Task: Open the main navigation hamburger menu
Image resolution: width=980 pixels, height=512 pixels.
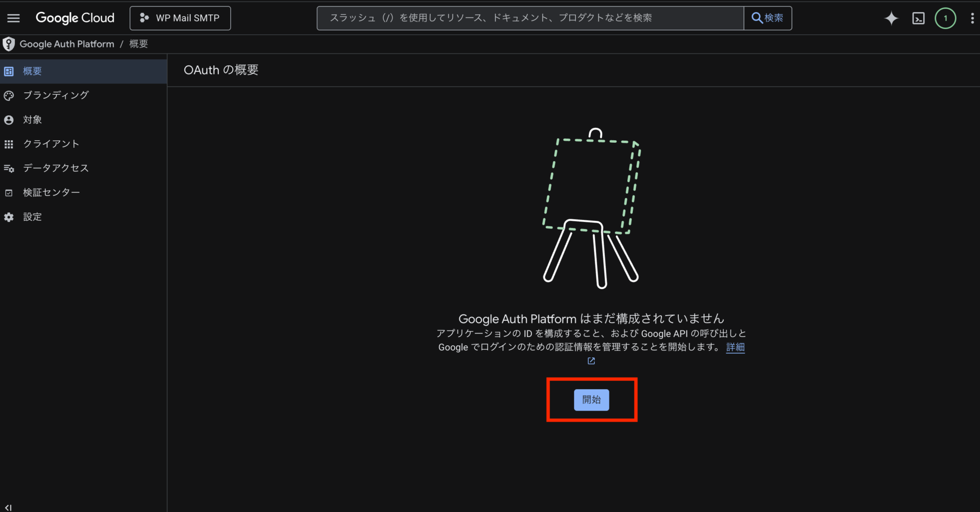Action: [x=13, y=18]
